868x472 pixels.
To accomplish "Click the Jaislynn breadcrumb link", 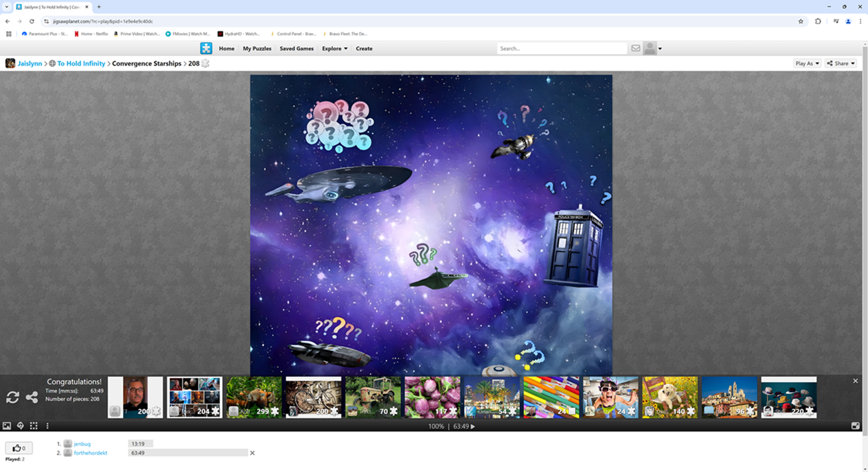I will click(30, 64).
